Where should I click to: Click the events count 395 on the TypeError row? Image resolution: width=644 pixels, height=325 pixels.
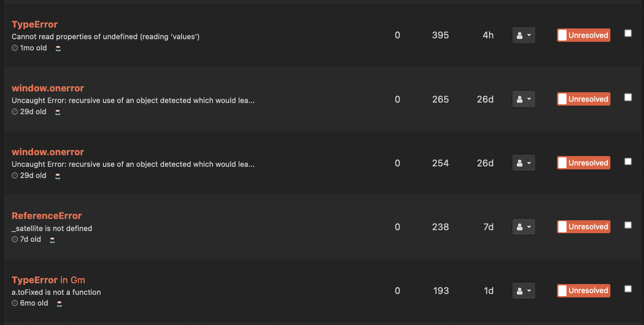pos(440,35)
